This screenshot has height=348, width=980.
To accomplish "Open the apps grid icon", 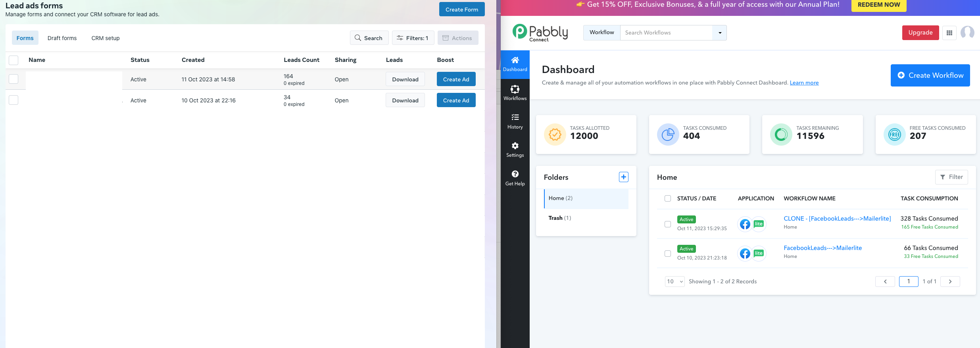I will [949, 33].
